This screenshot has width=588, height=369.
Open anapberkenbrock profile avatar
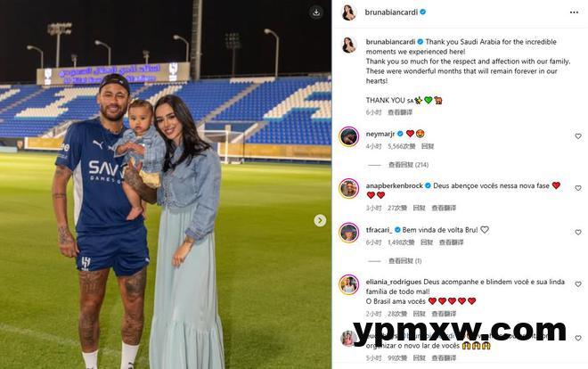coord(349,188)
